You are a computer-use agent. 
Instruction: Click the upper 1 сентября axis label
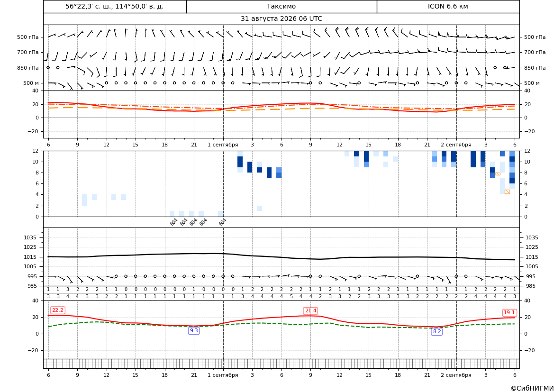tap(223, 145)
